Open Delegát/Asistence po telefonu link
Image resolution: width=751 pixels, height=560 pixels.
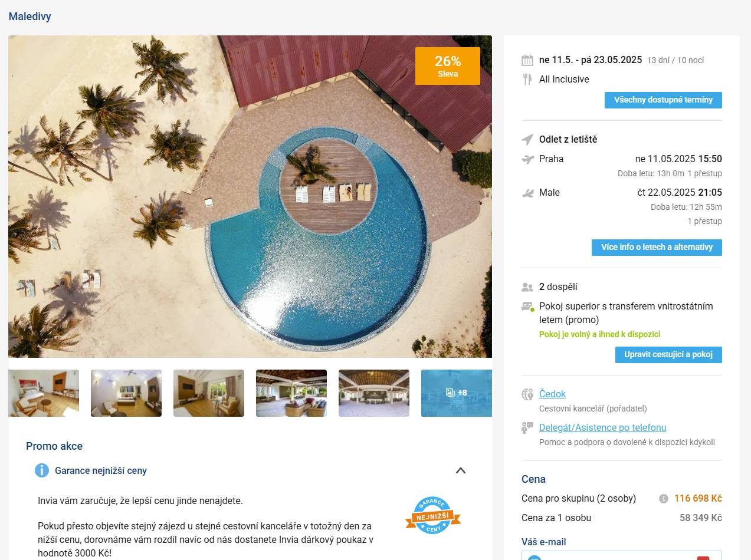point(602,427)
